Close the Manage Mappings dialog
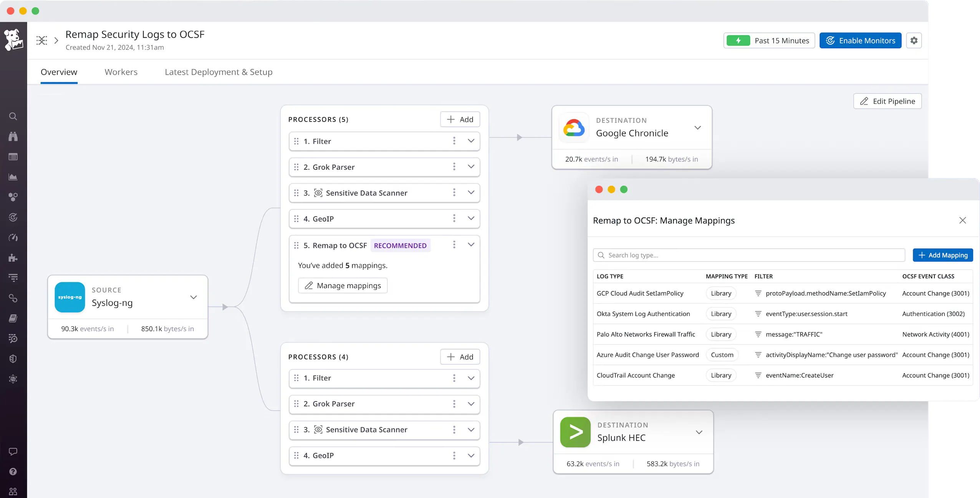This screenshot has width=980, height=498. (962, 220)
